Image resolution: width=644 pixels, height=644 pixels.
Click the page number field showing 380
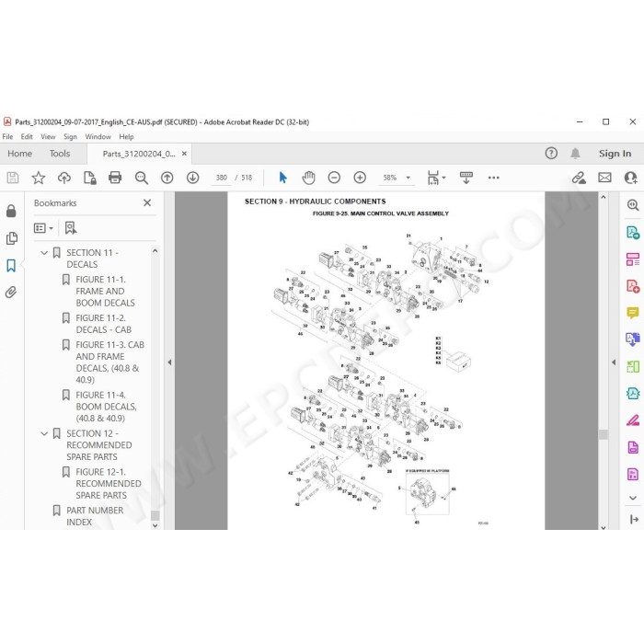pos(222,178)
